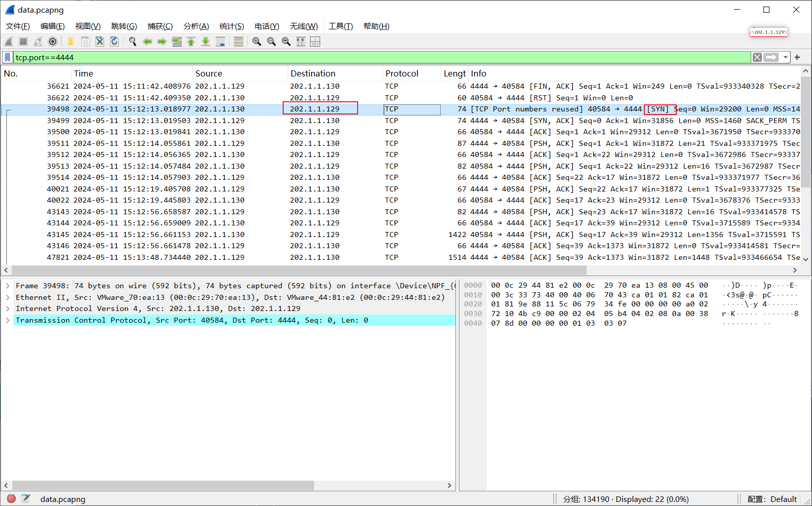Open the 跳转(G) menu
The height and width of the screenshot is (506, 812).
pyautogui.click(x=124, y=26)
